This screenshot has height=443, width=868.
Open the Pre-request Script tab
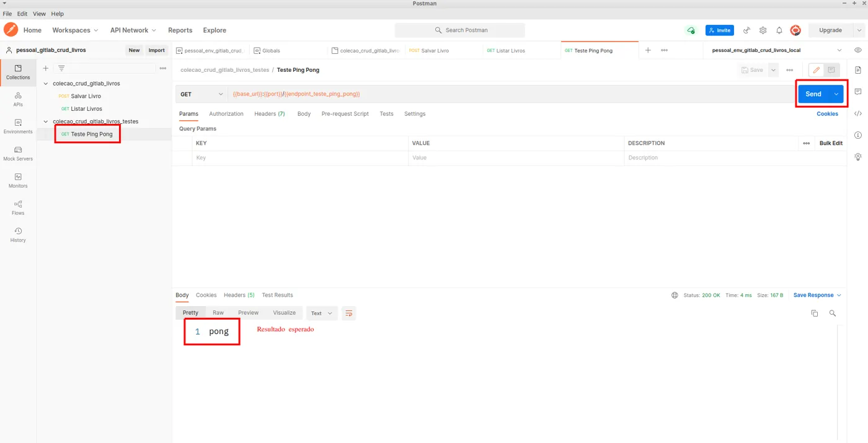tap(345, 114)
